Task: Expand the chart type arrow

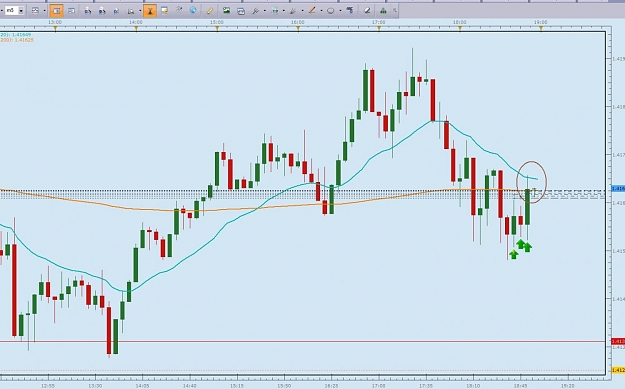Action: coord(44,11)
